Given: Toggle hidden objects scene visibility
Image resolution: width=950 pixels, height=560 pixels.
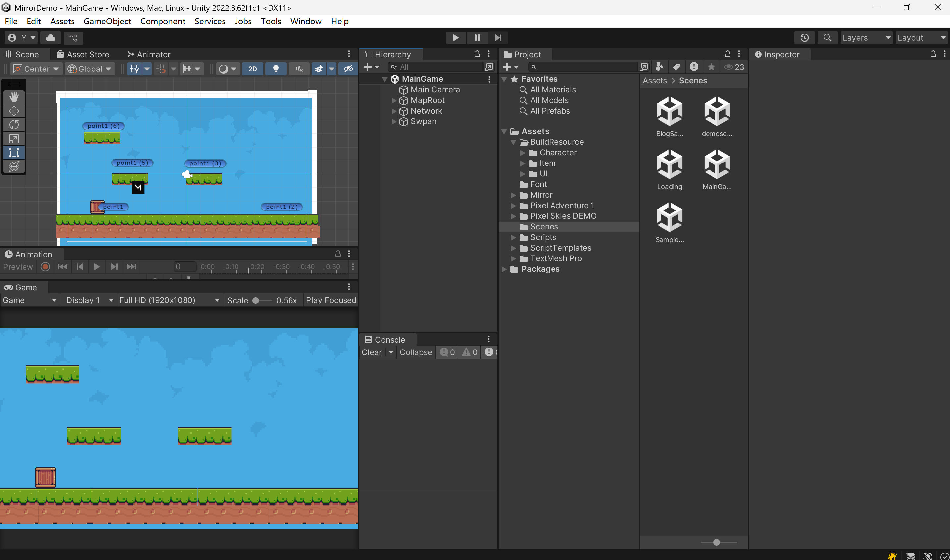Looking at the screenshot, I should click(348, 69).
